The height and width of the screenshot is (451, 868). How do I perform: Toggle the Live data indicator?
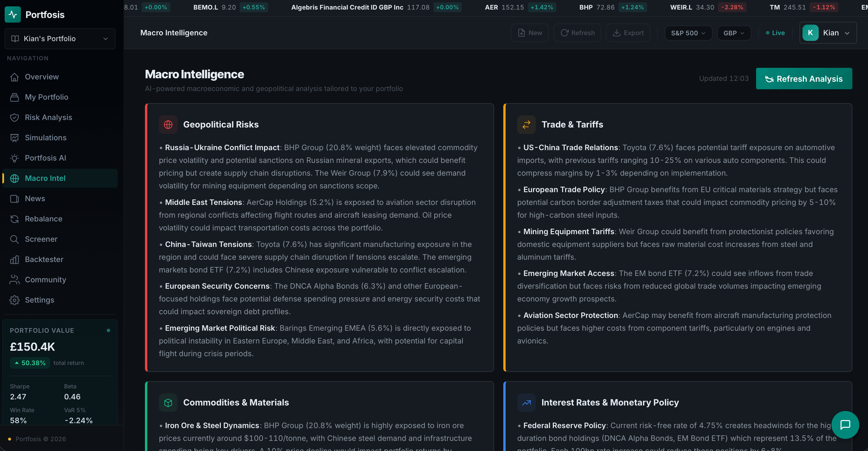click(775, 33)
